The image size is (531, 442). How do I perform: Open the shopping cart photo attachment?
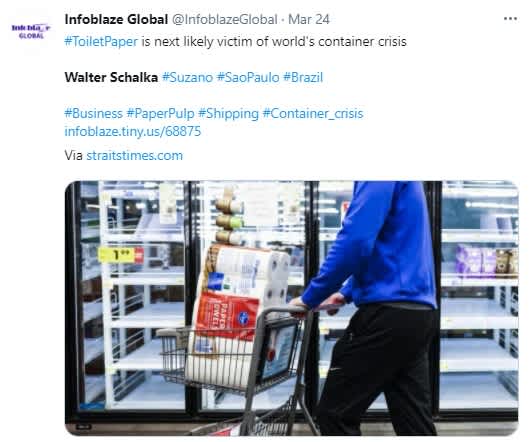[292, 308]
